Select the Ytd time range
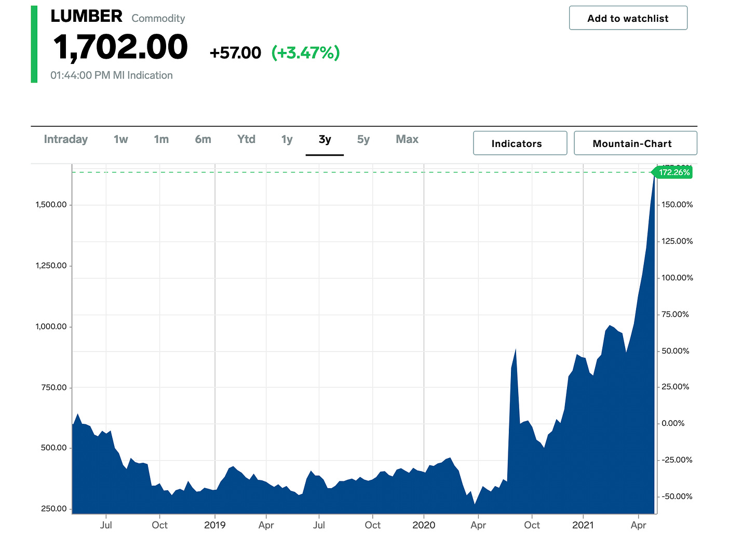Screen dimensions: 756x551 point(247,139)
